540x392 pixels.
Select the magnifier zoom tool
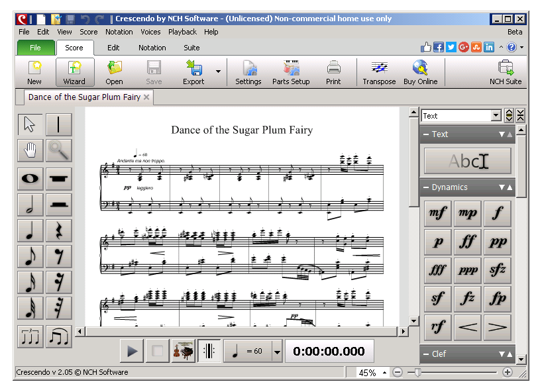[x=58, y=150]
